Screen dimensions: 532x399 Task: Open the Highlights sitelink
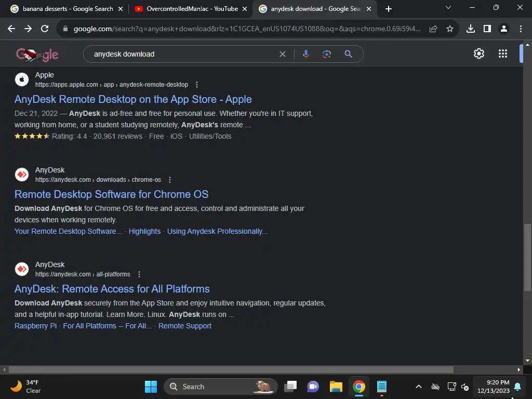[x=144, y=231]
